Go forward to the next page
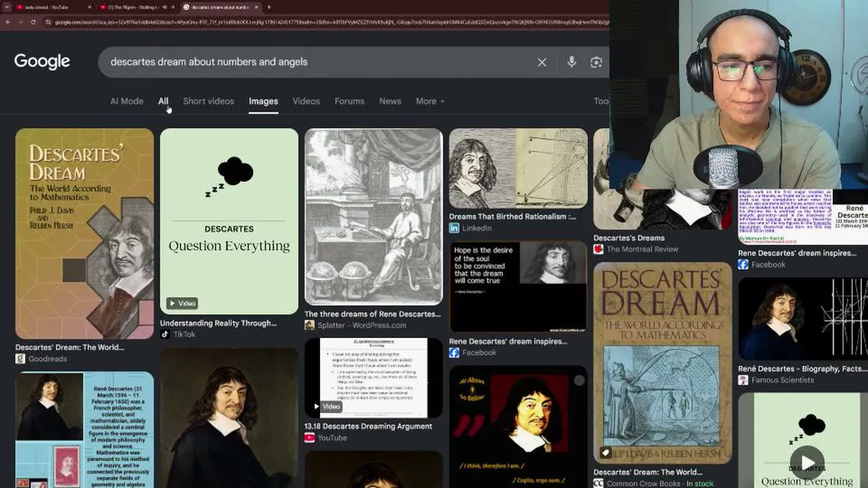 pyautogui.click(x=20, y=22)
